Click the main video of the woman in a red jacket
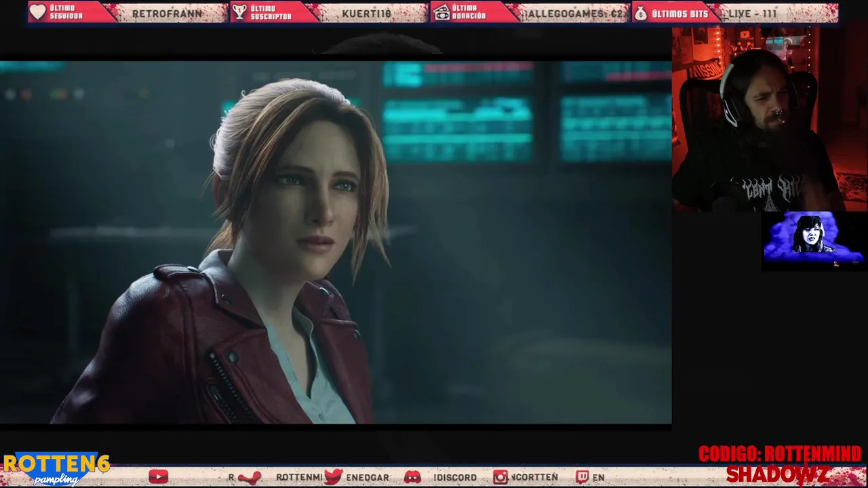Image resolution: width=868 pixels, height=488 pixels. (x=336, y=242)
